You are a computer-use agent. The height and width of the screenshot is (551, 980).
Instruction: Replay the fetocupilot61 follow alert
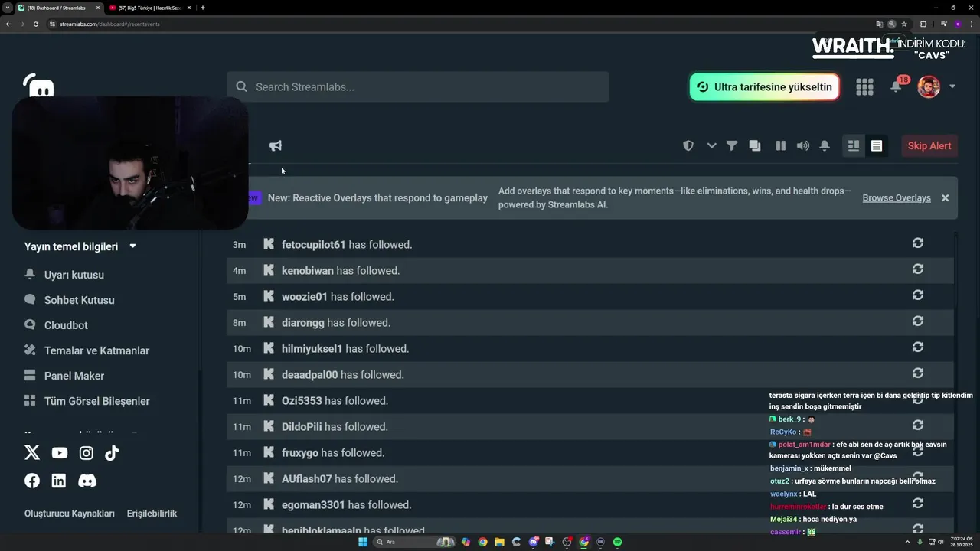coord(918,243)
